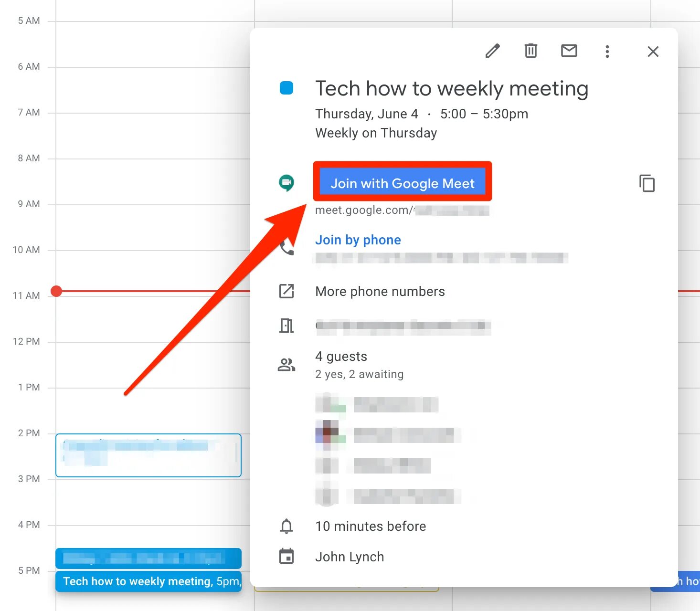Click the room door icon
700x611 pixels.
286,326
